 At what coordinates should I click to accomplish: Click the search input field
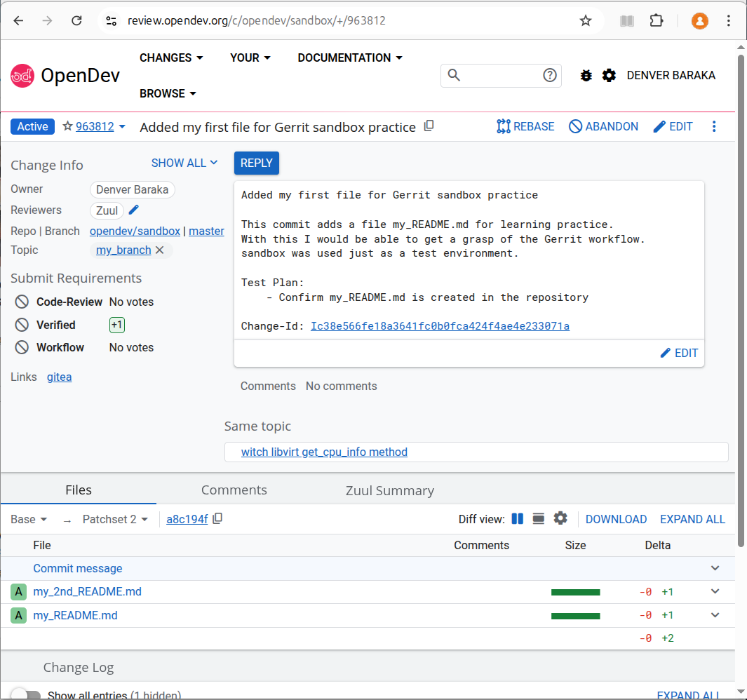[x=501, y=75]
